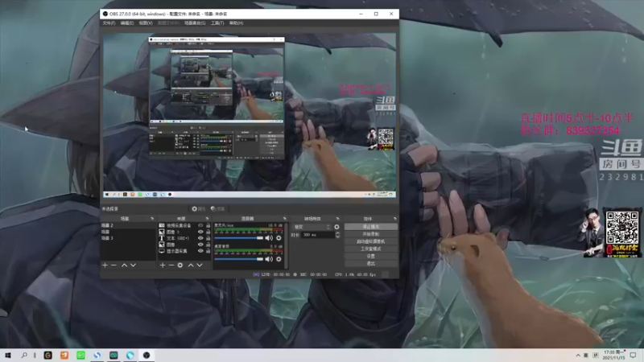Add a new source with the plus icon
644x362 pixels.
163,265
